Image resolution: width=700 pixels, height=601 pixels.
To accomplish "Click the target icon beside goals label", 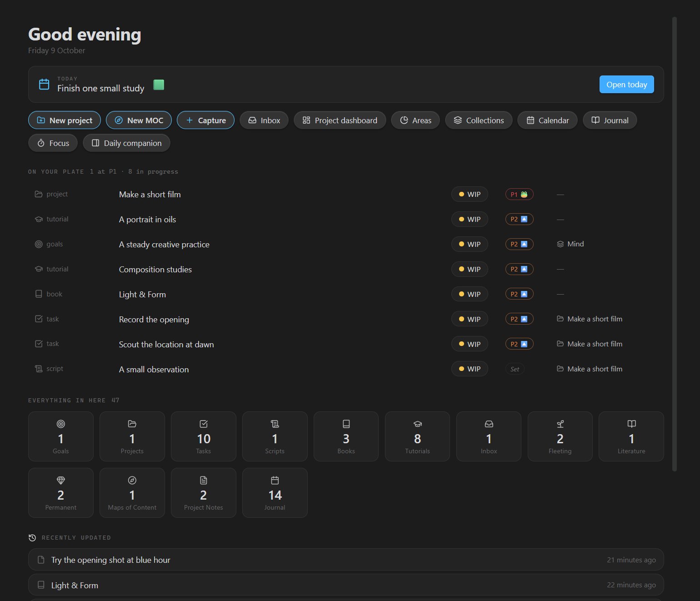I will click(x=39, y=244).
